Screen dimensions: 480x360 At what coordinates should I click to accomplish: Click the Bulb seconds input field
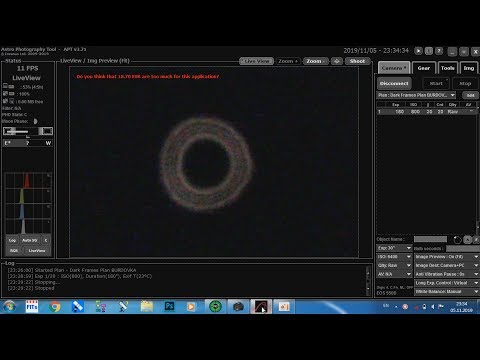(463, 248)
